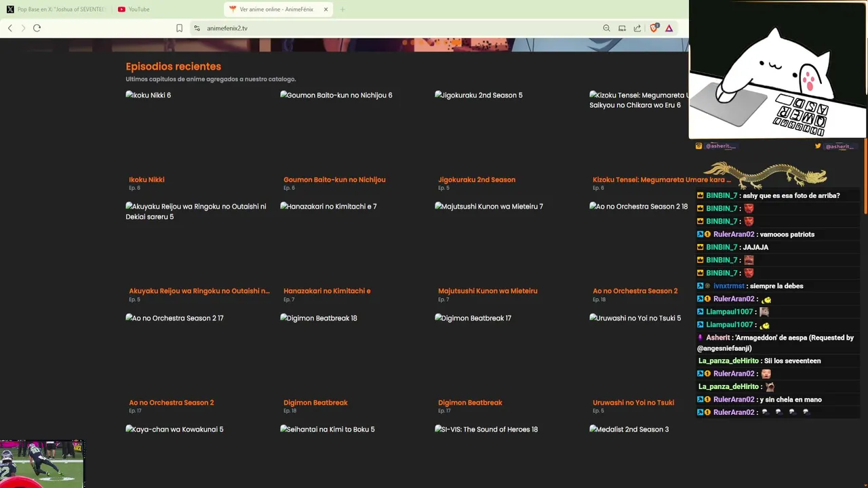Click the Bongo Cat keyboard overlay
Image resolution: width=868 pixels, height=488 pixels.
click(777, 70)
